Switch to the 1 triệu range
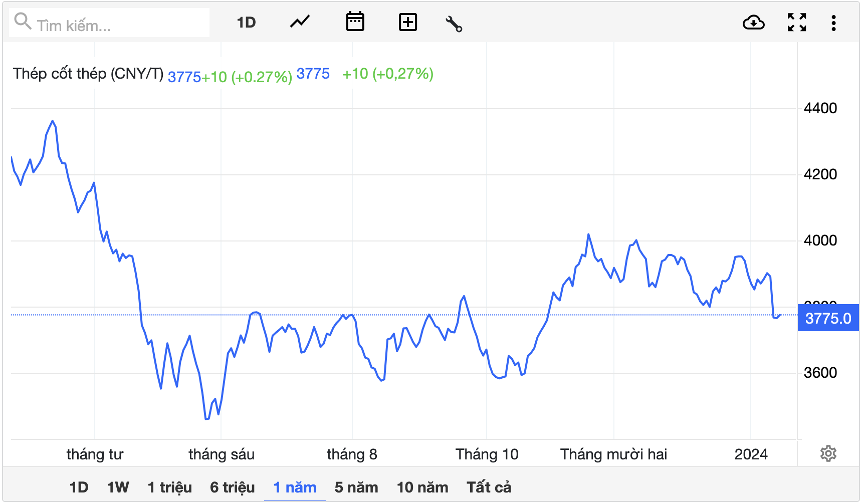 click(169, 487)
